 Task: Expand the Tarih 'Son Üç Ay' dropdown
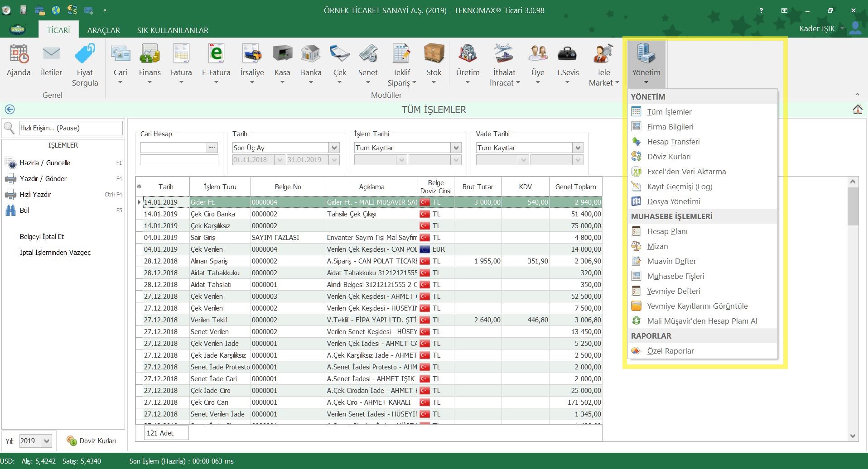(x=334, y=148)
